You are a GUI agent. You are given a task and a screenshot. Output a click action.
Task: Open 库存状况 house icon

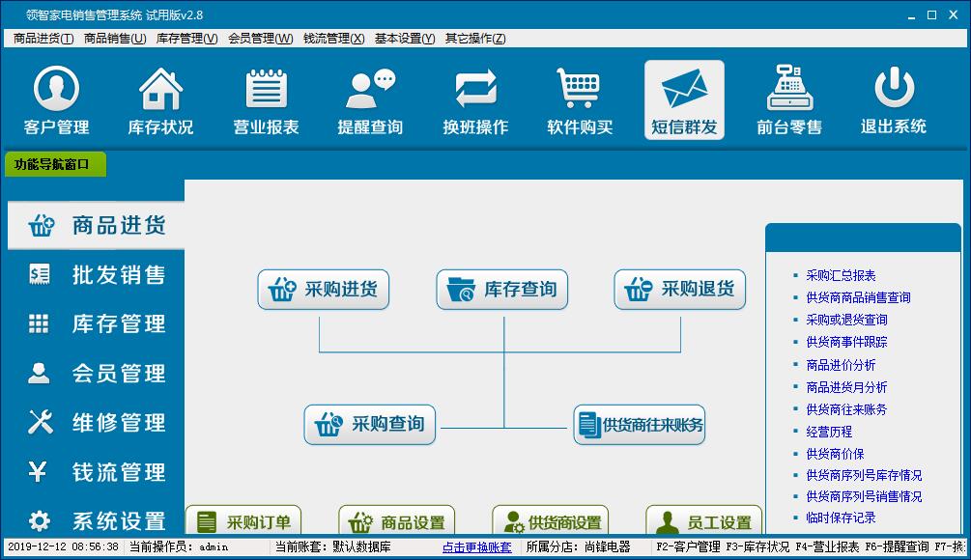(x=160, y=100)
